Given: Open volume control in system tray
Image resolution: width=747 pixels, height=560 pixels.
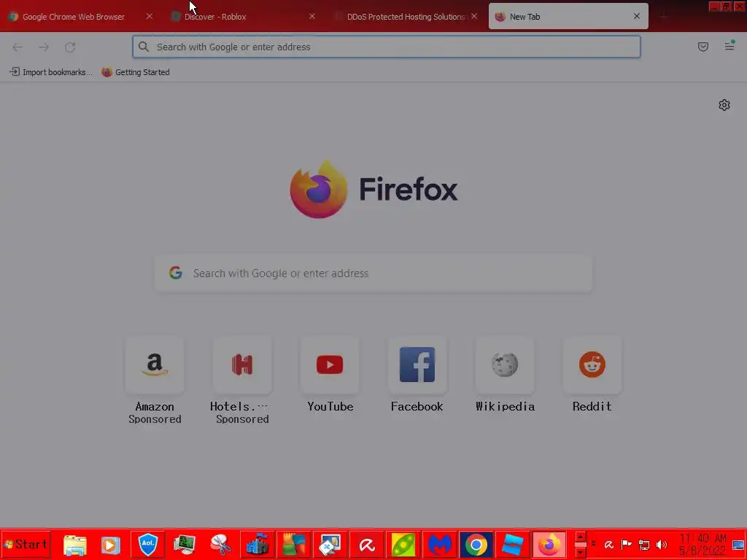Looking at the screenshot, I should tap(662, 544).
